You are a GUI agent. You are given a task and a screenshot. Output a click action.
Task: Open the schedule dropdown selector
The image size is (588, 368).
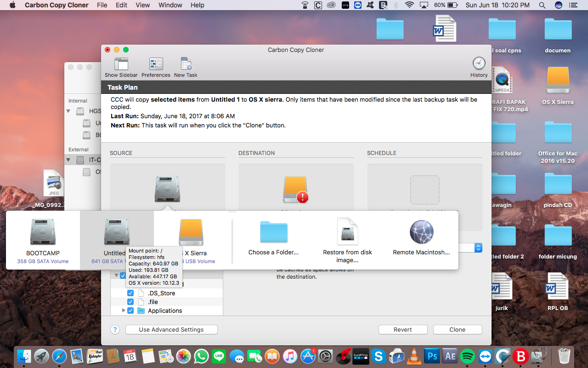pos(478,247)
